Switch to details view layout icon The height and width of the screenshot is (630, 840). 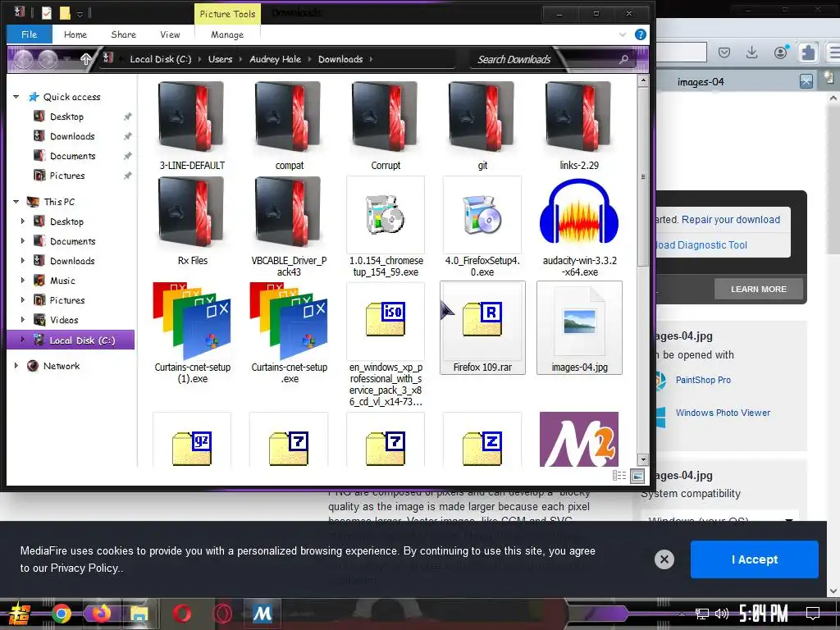619,476
